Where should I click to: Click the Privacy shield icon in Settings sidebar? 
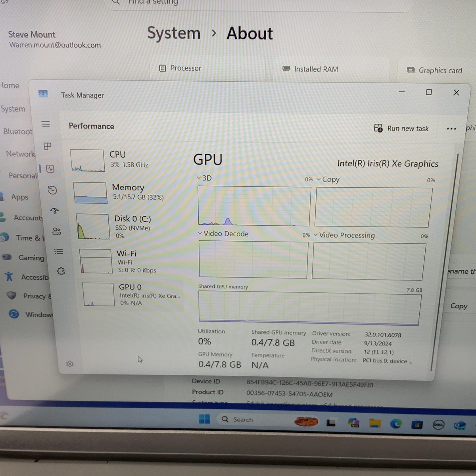point(12,295)
